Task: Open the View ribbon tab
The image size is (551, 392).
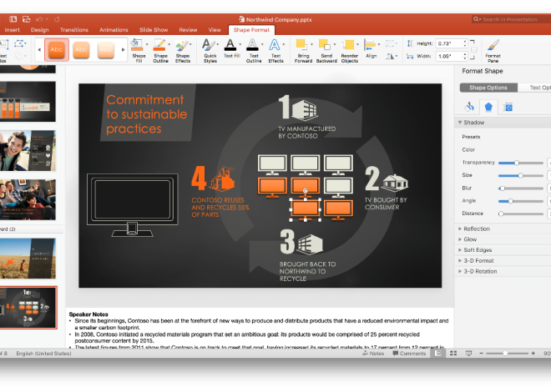Action: pyautogui.click(x=215, y=30)
